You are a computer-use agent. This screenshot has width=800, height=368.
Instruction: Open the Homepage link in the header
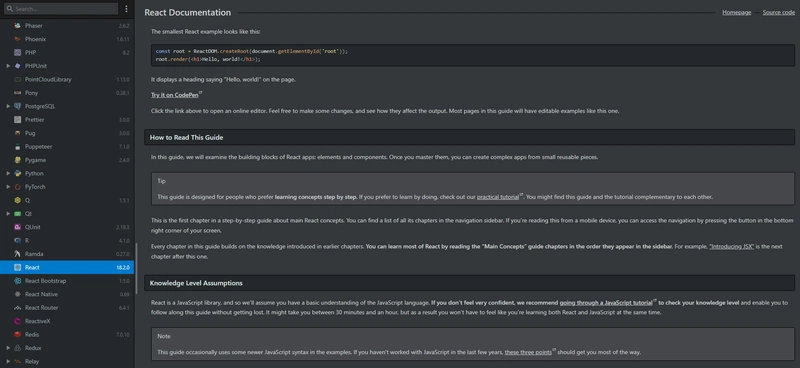tap(736, 12)
